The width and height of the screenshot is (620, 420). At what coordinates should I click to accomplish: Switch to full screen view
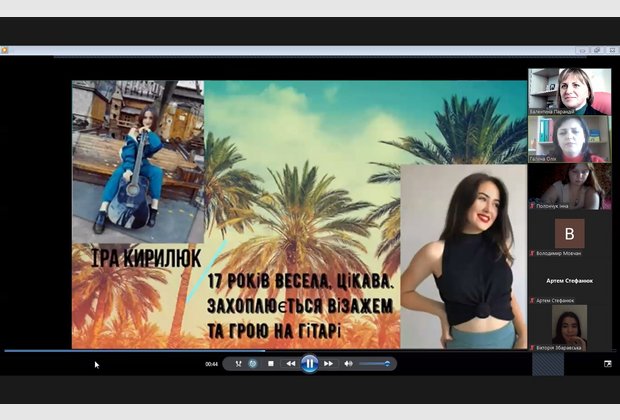coord(607,364)
